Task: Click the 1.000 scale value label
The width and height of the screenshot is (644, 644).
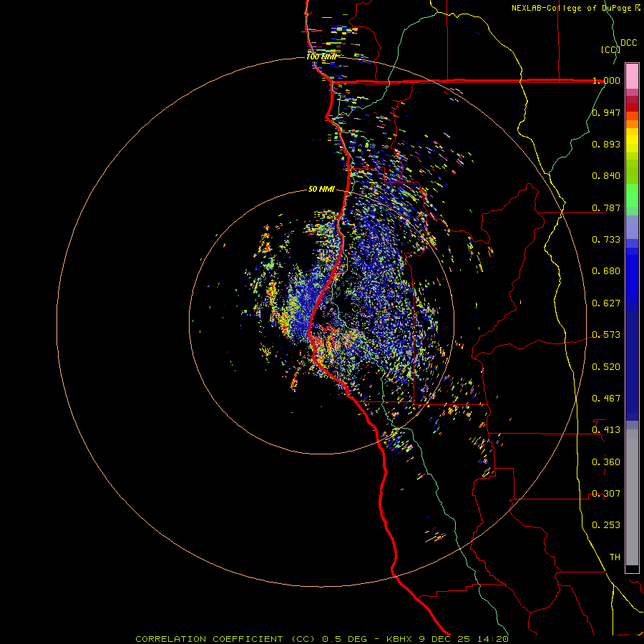Action: (606, 81)
